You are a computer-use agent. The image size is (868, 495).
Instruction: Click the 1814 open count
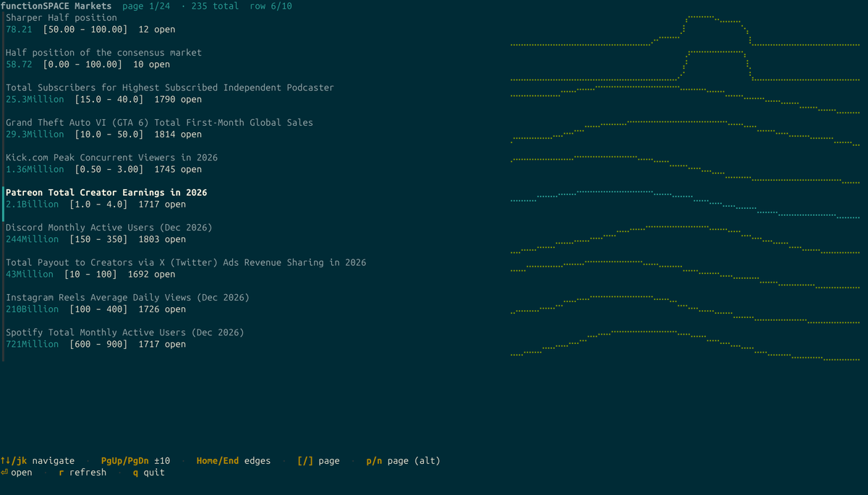point(178,134)
